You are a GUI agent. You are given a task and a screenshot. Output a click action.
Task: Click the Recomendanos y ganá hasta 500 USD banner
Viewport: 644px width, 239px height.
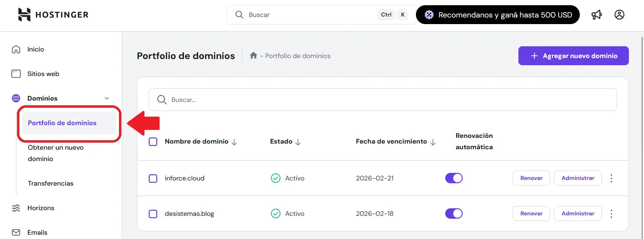[498, 15]
